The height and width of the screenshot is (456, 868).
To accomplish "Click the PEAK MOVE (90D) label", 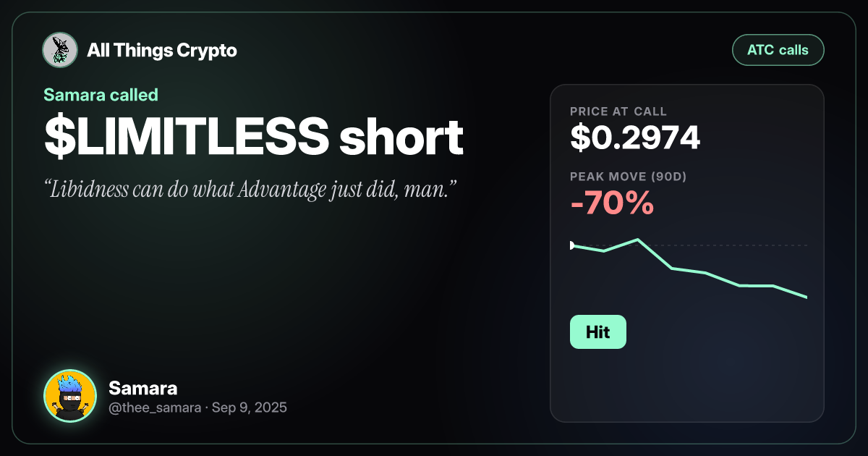I will [627, 177].
